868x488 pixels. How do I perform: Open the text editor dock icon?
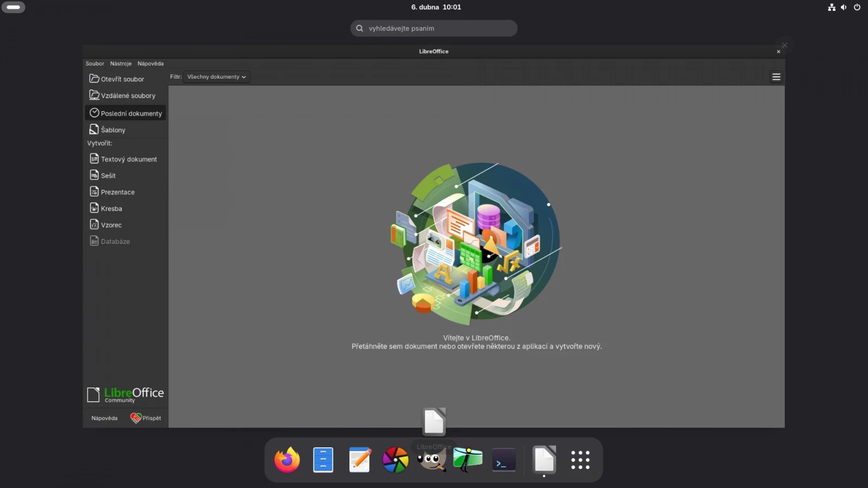[x=360, y=460]
